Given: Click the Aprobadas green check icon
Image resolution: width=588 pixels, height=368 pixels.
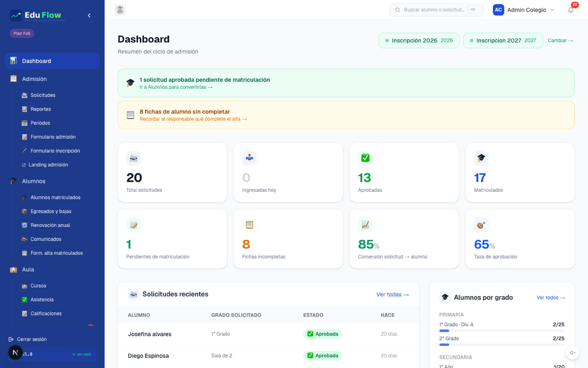Looking at the screenshot, I should click(x=365, y=158).
